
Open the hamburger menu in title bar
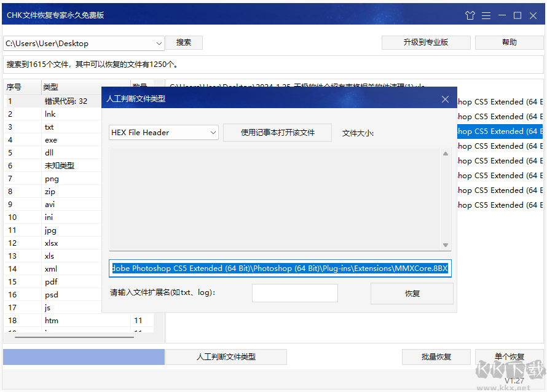[486, 15]
